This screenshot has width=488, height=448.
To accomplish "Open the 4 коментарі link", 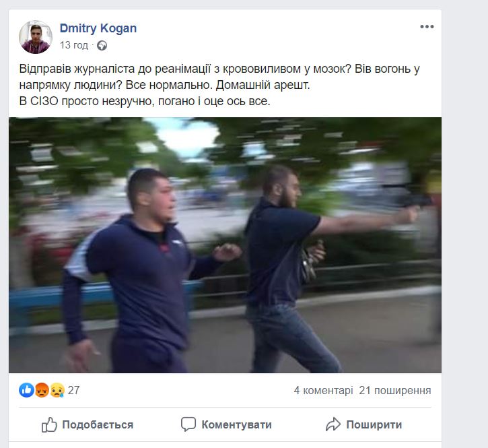I will [x=323, y=390].
